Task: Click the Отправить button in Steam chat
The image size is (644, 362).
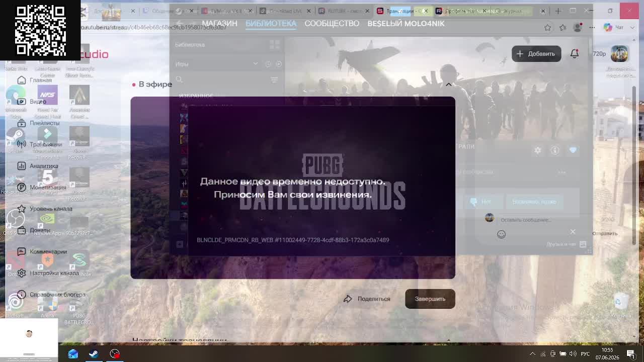Action: pos(605,233)
